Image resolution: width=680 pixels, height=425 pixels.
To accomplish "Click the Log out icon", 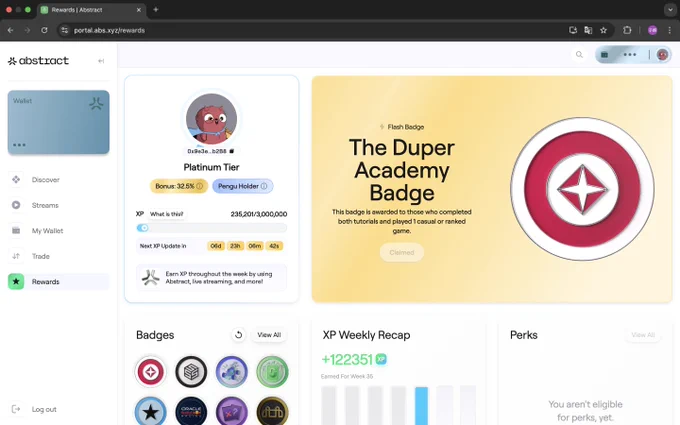I will tap(16, 409).
